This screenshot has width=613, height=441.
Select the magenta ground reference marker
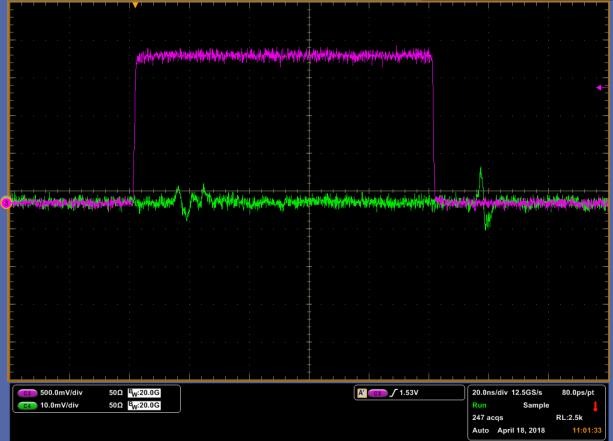click(x=6, y=203)
